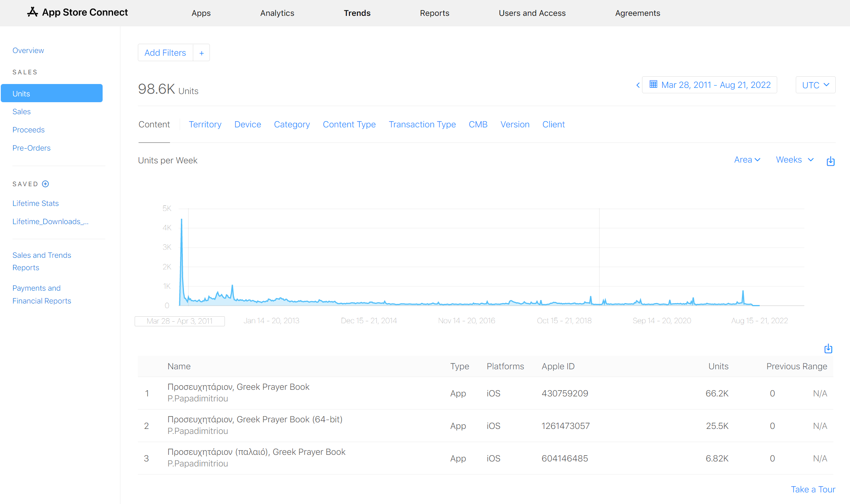This screenshot has height=504, width=850.
Task: Open the Weeks interval dropdown
Action: tap(794, 160)
